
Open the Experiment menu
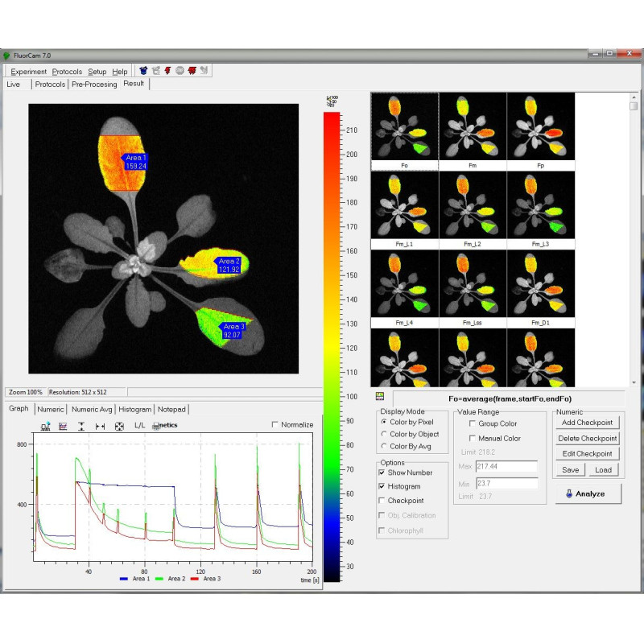tap(28, 72)
